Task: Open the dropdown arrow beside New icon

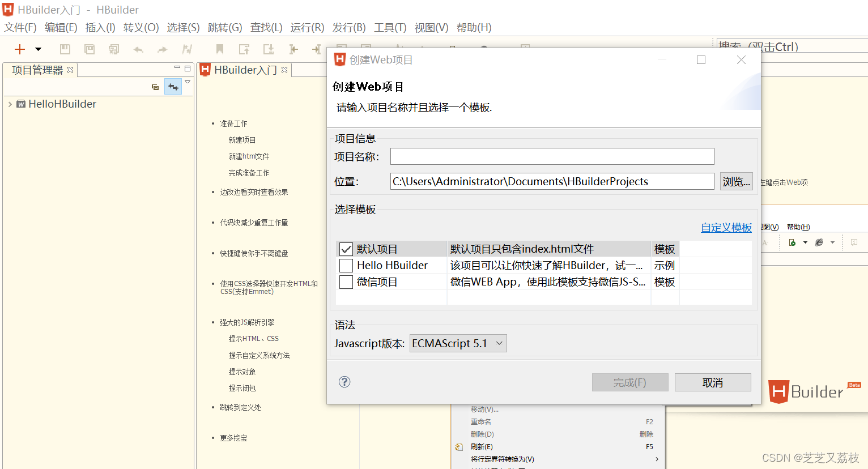Action: pyautogui.click(x=38, y=49)
